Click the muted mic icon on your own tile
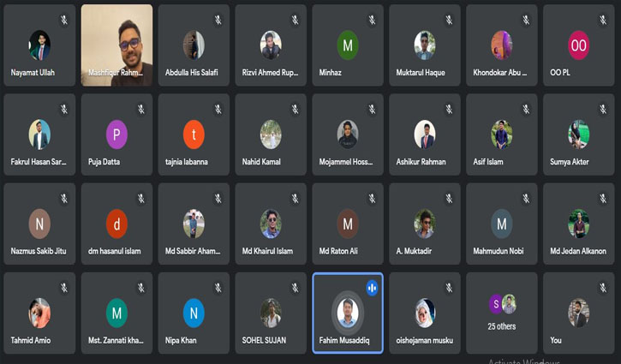621x364 pixels. [603, 288]
